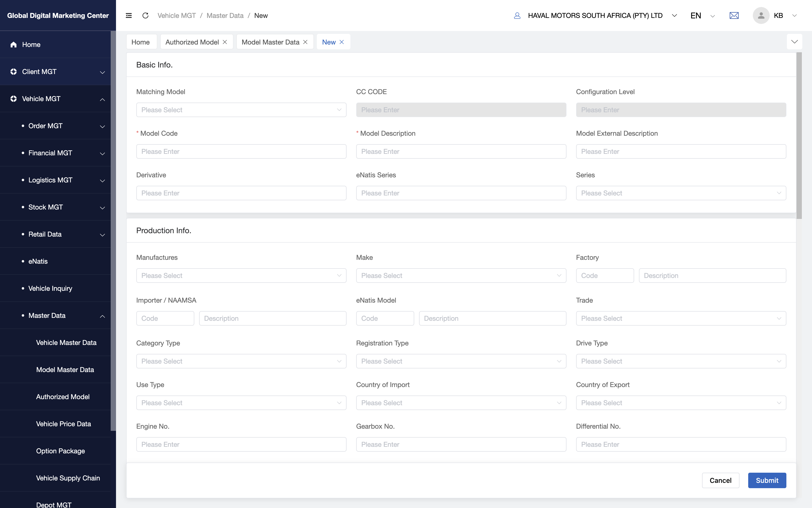Open the Manufactures dropdown
812x508 pixels.
coord(241,276)
